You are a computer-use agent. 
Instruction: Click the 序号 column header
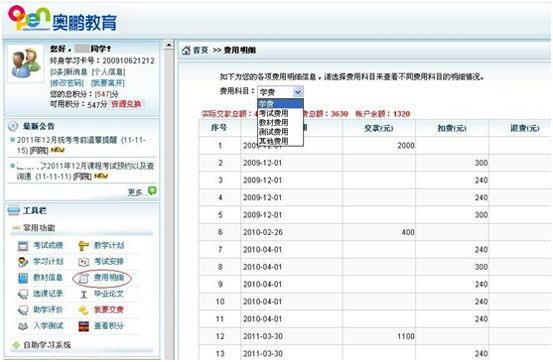point(219,128)
